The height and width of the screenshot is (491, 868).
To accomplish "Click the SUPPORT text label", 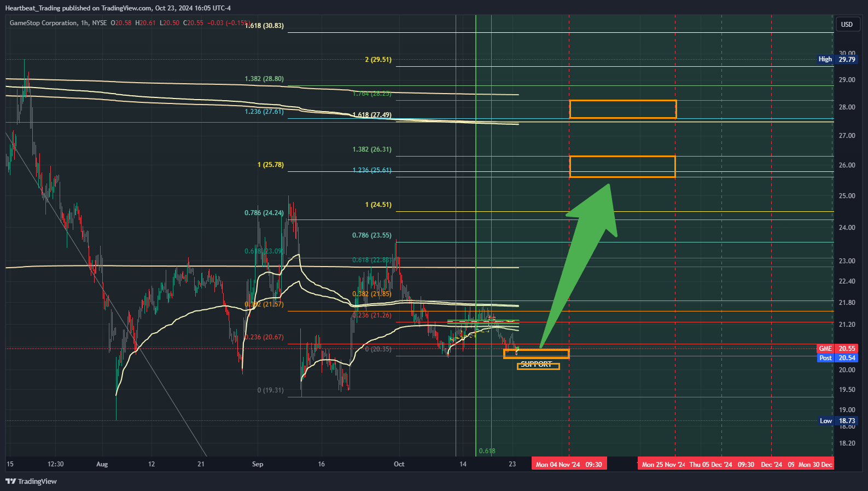I will 537,364.
